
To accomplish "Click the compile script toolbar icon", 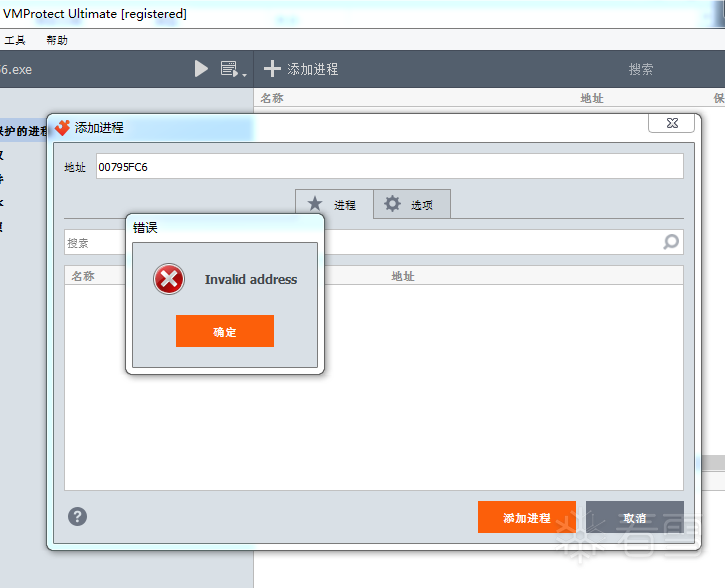I will tap(229, 69).
